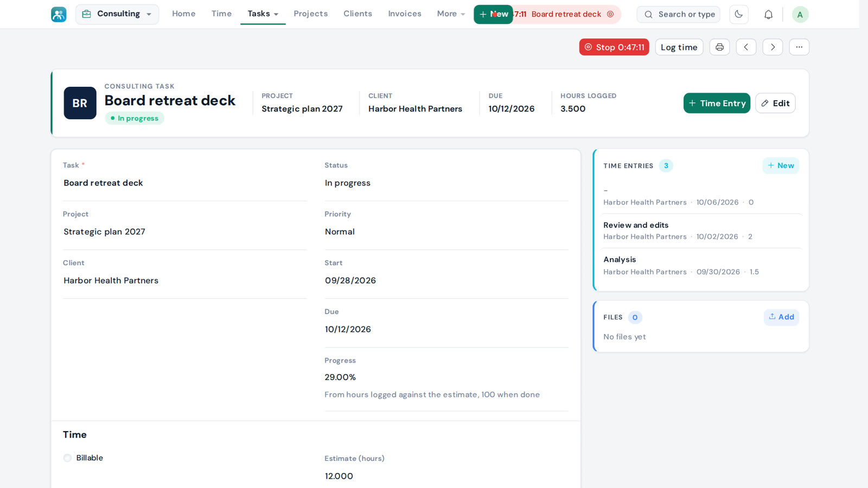Click the Estimate hours 12.000 value

339,476
